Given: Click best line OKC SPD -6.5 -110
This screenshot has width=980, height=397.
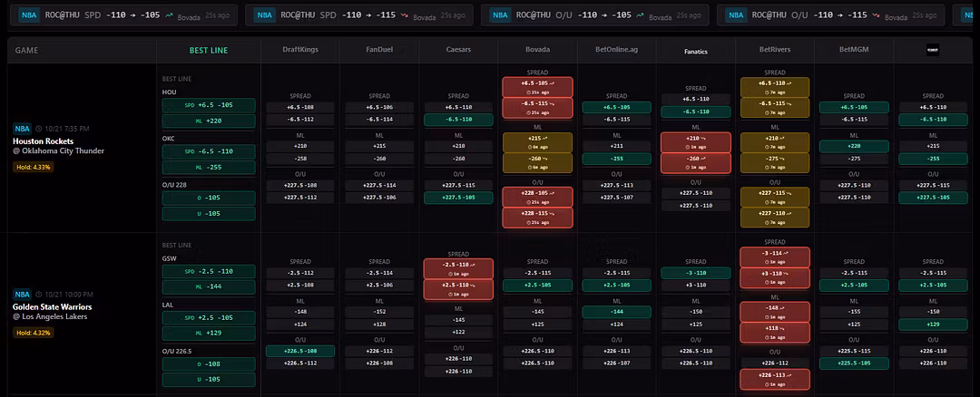Looking at the screenshot, I should 209,151.
